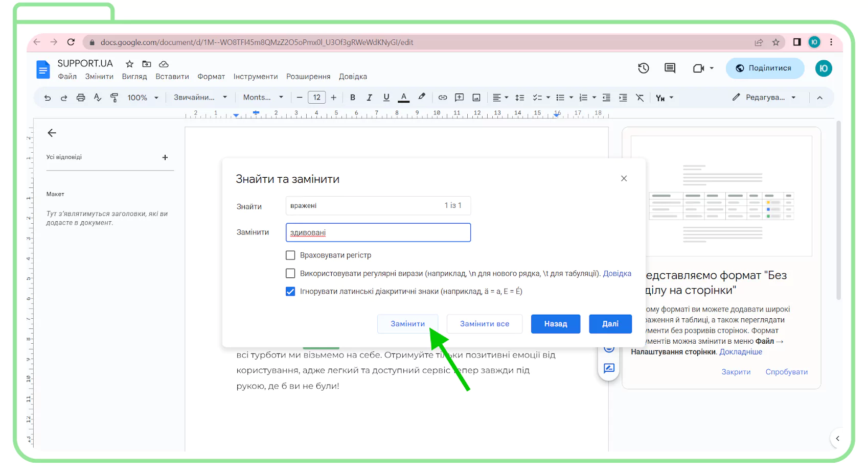Click the Undo icon in toolbar

48,98
